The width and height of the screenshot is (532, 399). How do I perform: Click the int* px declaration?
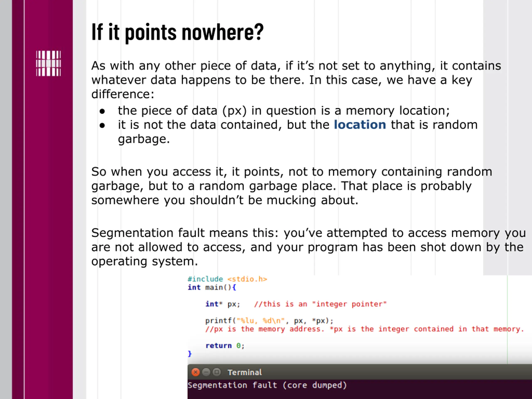point(223,304)
